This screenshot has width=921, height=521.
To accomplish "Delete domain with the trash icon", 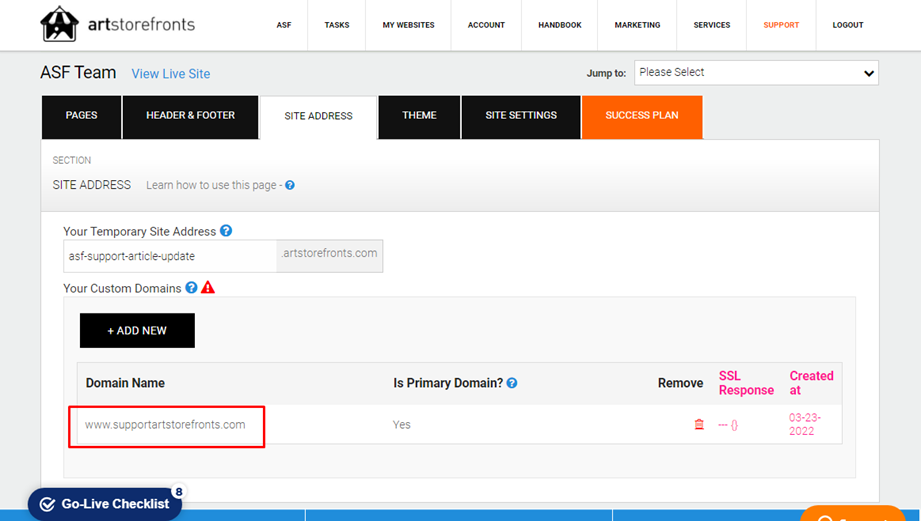I will 699,424.
